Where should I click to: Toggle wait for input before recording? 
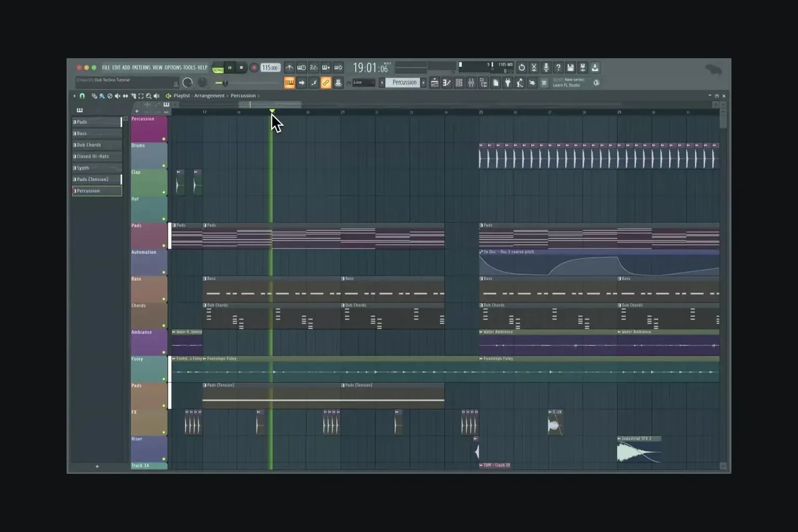point(301,68)
